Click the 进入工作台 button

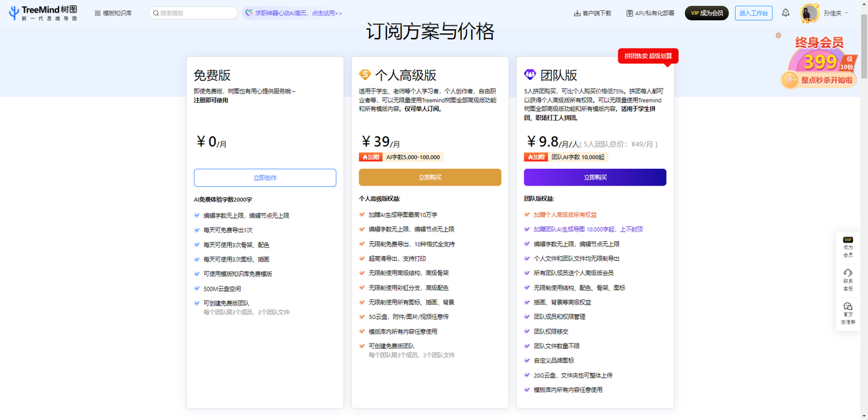click(x=753, y=13)
